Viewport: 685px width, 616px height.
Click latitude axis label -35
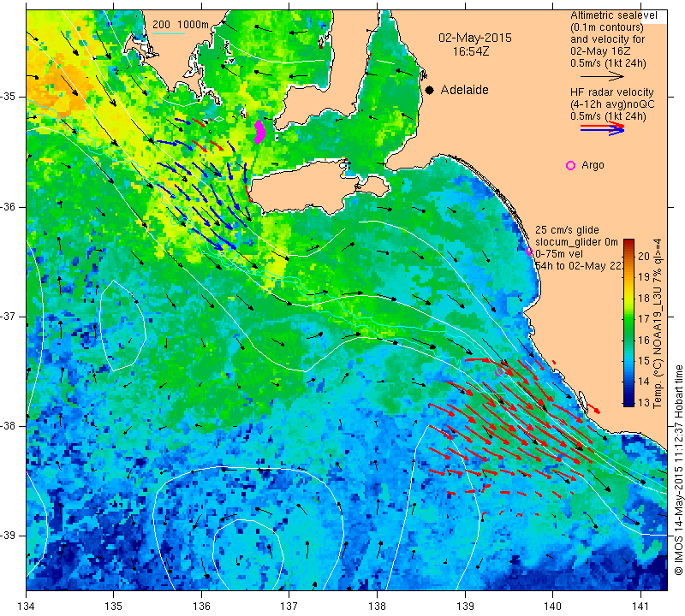point(9,97)
